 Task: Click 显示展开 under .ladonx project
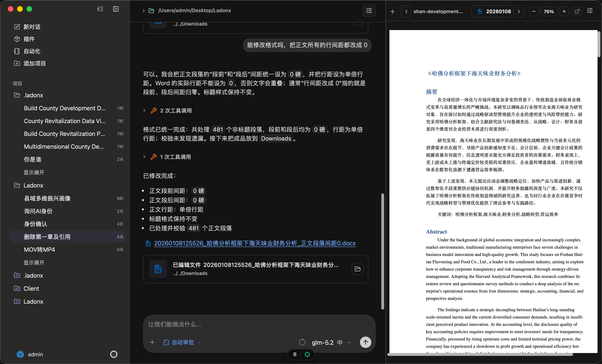(x=34, y=172)
